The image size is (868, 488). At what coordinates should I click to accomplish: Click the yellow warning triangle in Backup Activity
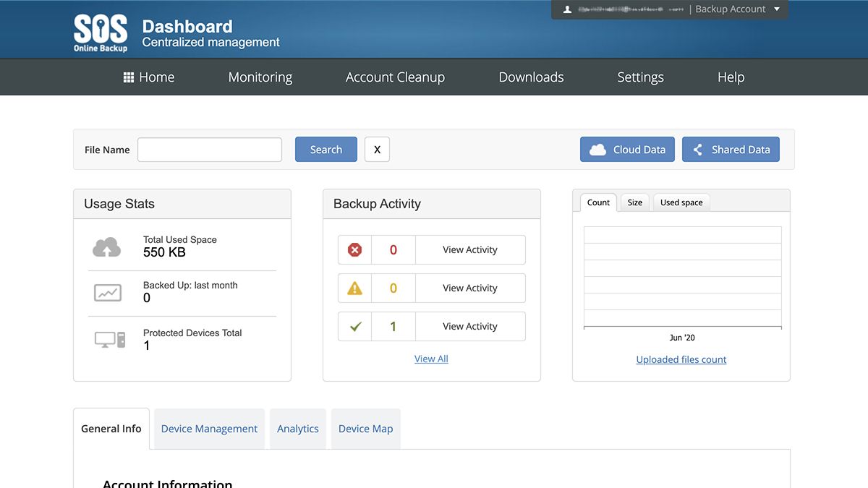click(354, 288)
